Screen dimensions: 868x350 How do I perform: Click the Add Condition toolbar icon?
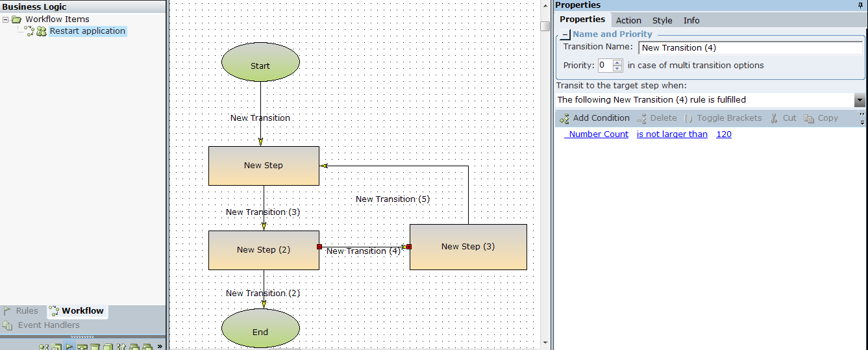pos(564,119)
